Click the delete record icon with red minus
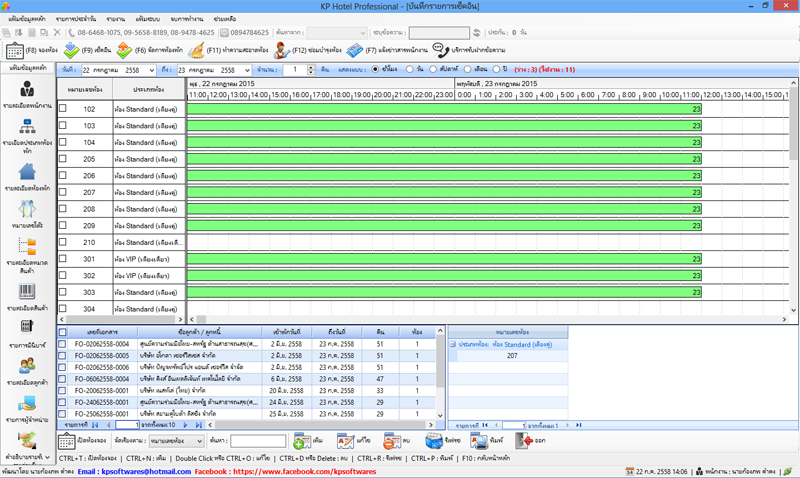 click(x=392, y=441)
